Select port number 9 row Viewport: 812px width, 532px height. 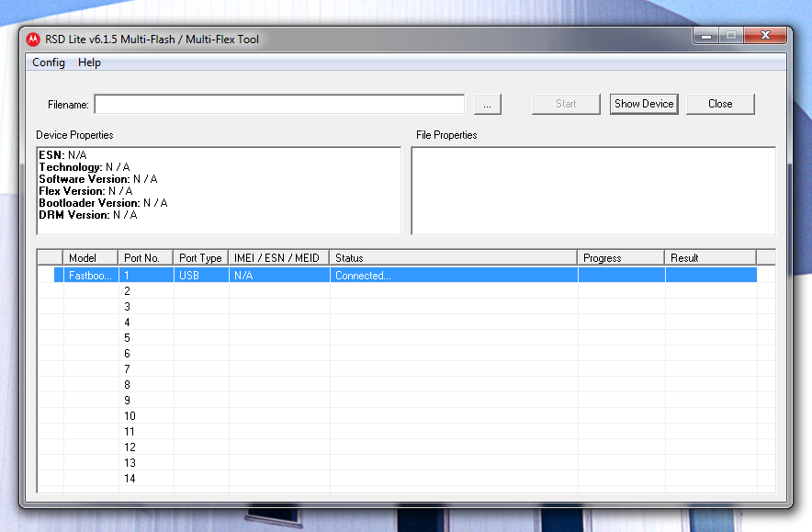(405, 401)
